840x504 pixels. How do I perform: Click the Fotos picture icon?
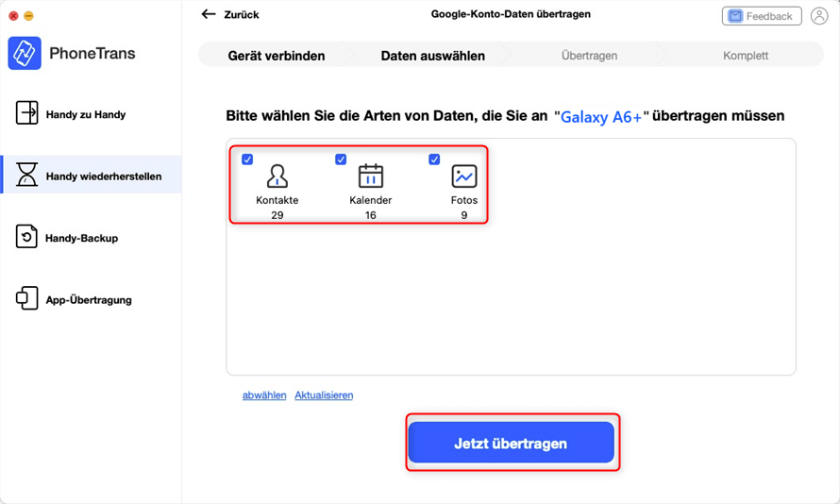pyautogui.click(x=464, y=176)
